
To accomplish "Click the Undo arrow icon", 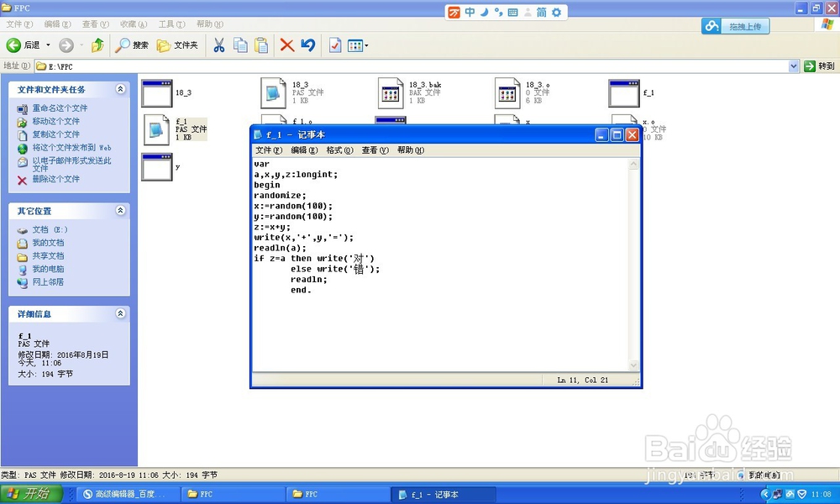I will click(x=308, y=45).
